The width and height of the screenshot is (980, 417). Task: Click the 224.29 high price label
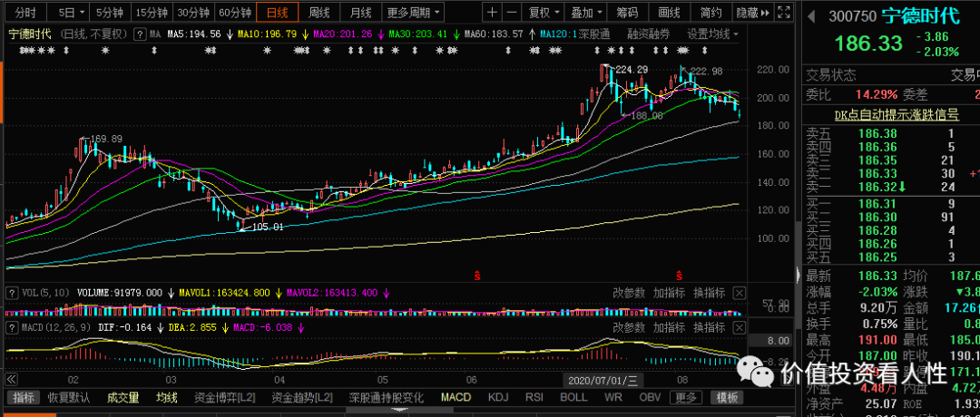click(632, 69)
